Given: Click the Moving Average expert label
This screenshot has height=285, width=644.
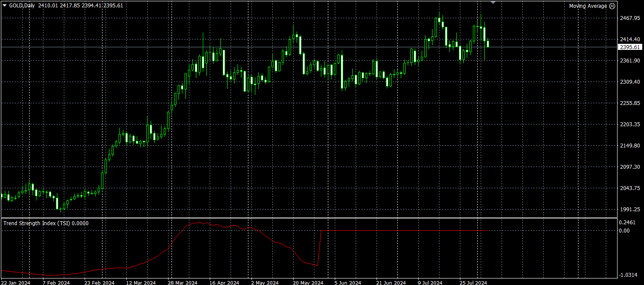Looking at the screenshot, I should click(x=588, y=6).
